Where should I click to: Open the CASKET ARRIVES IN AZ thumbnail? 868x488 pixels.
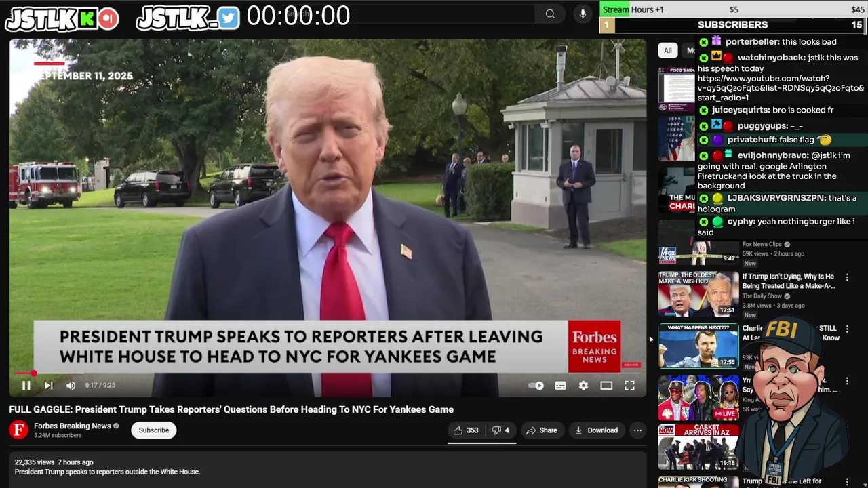point(698,447)
